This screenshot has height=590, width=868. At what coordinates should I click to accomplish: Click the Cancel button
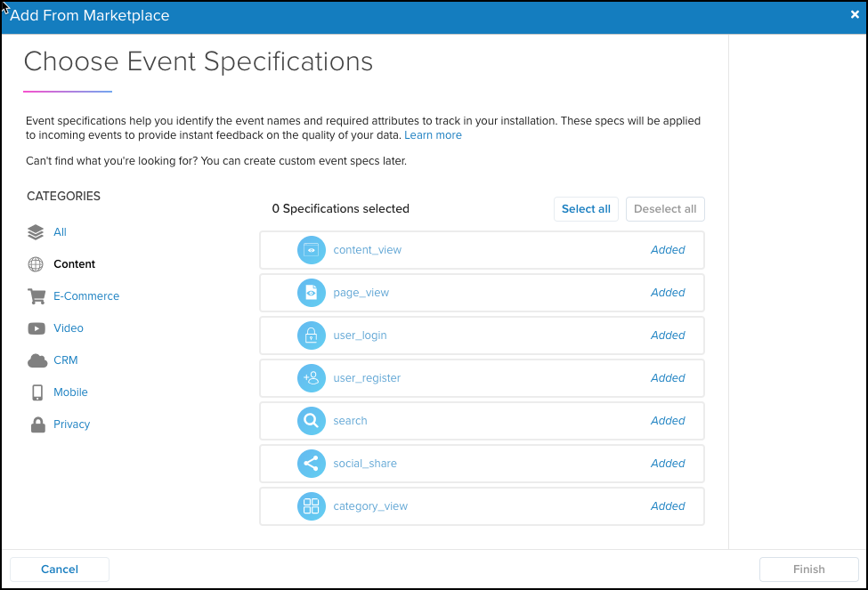coord(60,570)
